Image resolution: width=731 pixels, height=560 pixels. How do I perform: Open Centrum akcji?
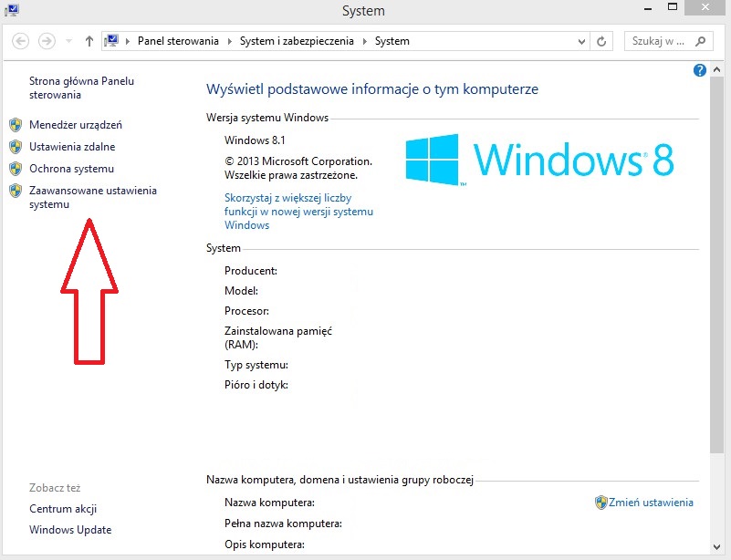point(63,509)
